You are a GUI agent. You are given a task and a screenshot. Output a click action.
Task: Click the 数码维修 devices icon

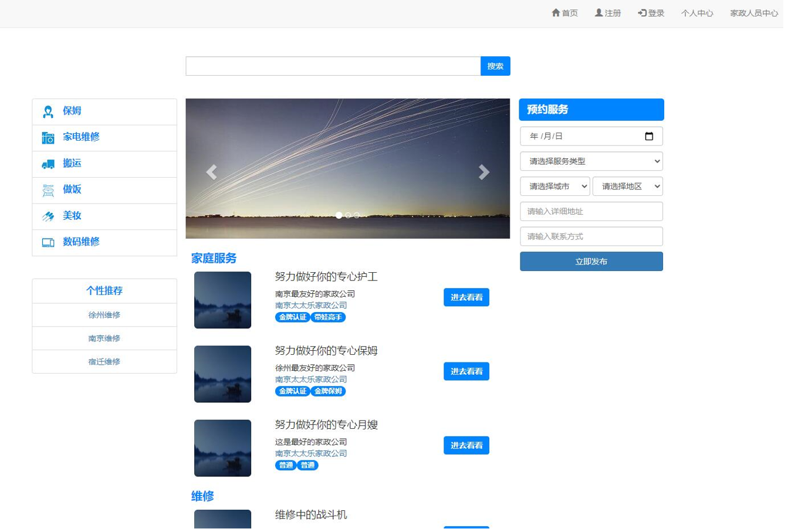click(48, 243)
